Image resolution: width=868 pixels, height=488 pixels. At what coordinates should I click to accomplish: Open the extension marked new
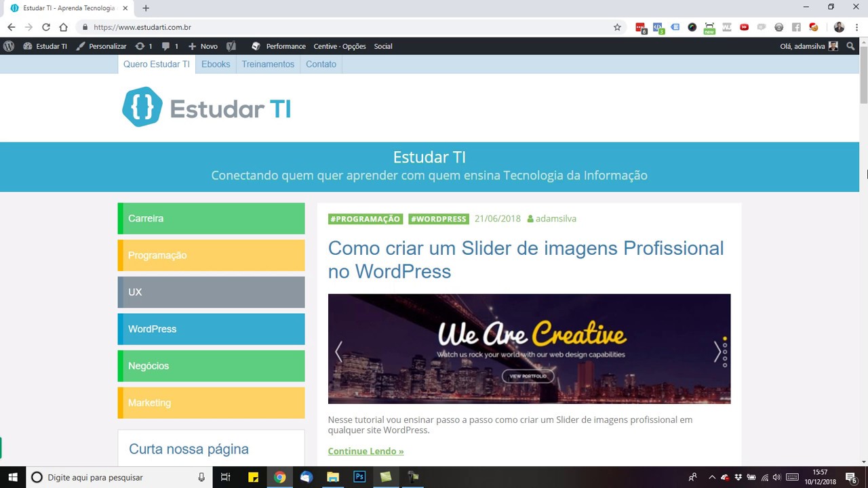(x=709, y=28)
